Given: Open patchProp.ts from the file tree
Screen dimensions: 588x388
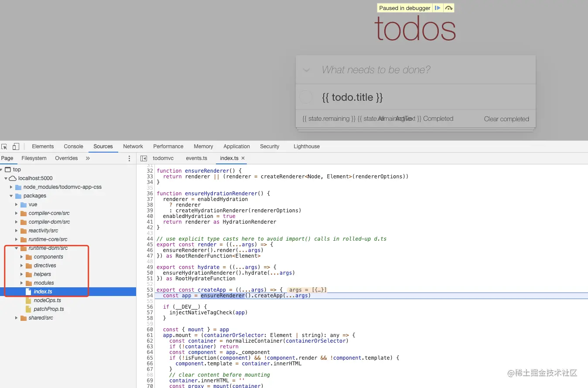Looking at the screenshot, I should point(49,309).
